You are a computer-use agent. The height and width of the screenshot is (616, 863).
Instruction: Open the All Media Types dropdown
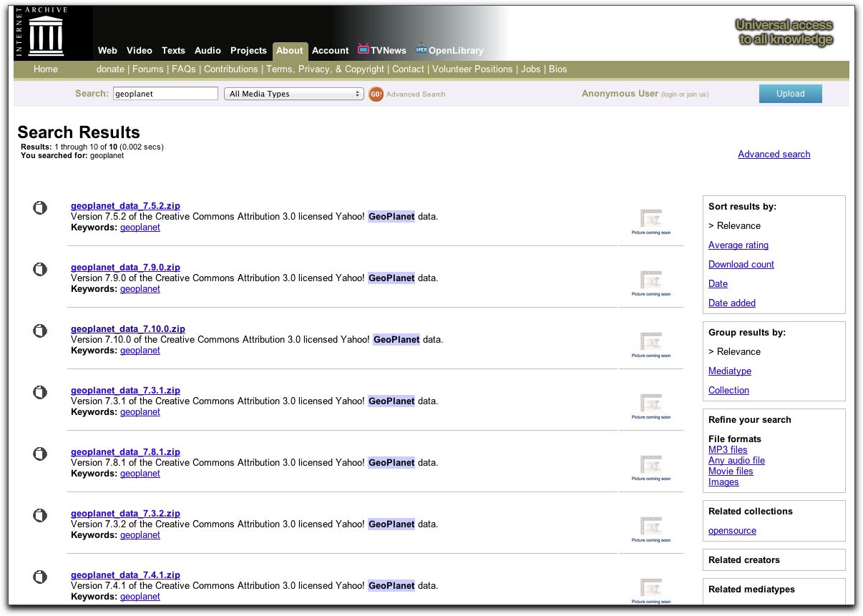click(294, 94)
